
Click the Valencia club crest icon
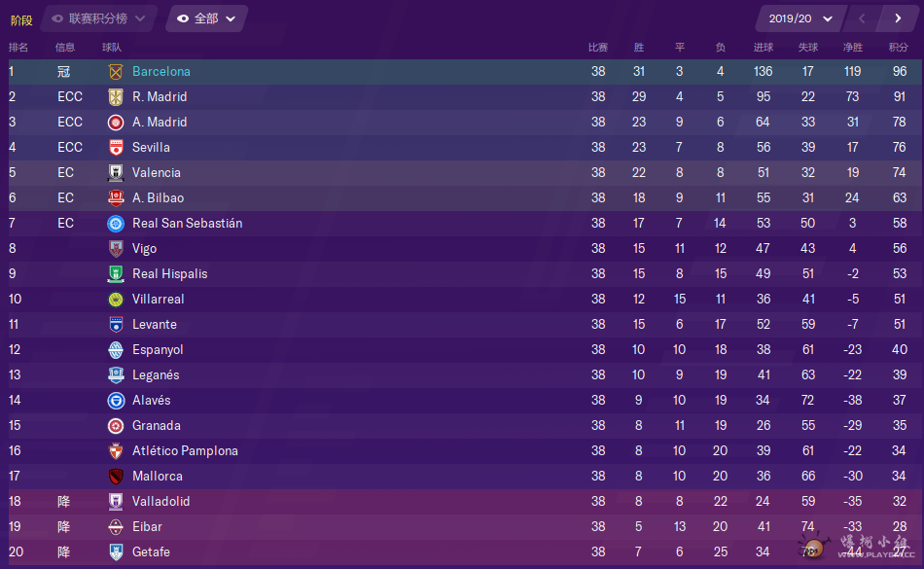click(116, 172)
